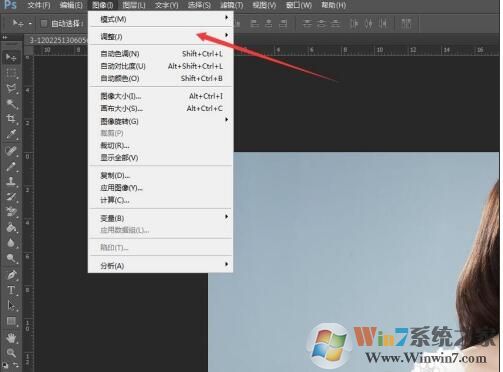Choose 应用图像(Y)... from the menu
This screenshot has width=503, height=372.
160,188
